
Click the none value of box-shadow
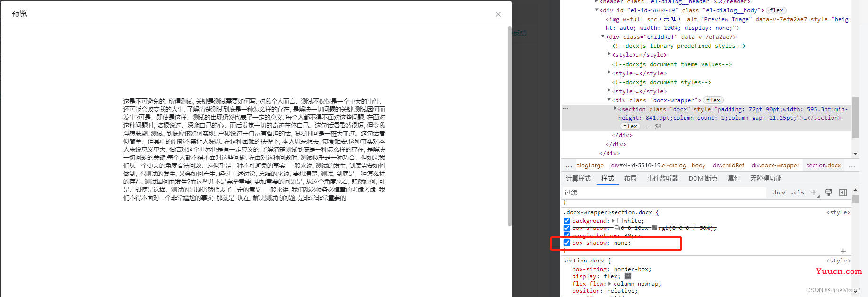pyautogui.click(x=620, y=243)
